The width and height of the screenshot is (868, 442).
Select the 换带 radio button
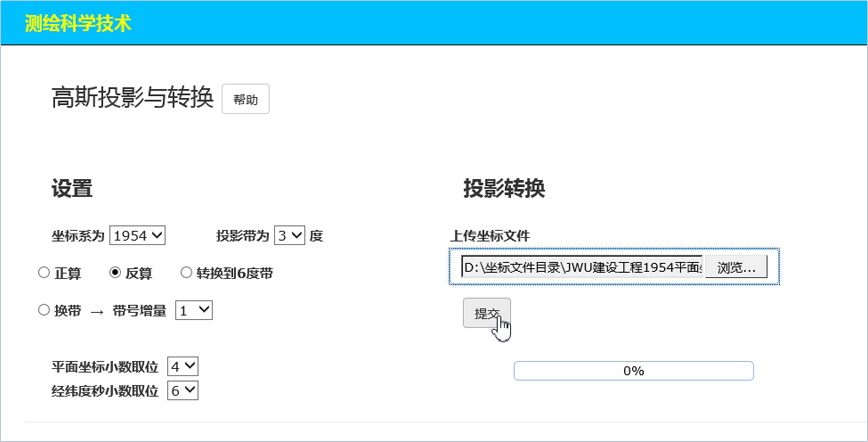tap(44, 310)
